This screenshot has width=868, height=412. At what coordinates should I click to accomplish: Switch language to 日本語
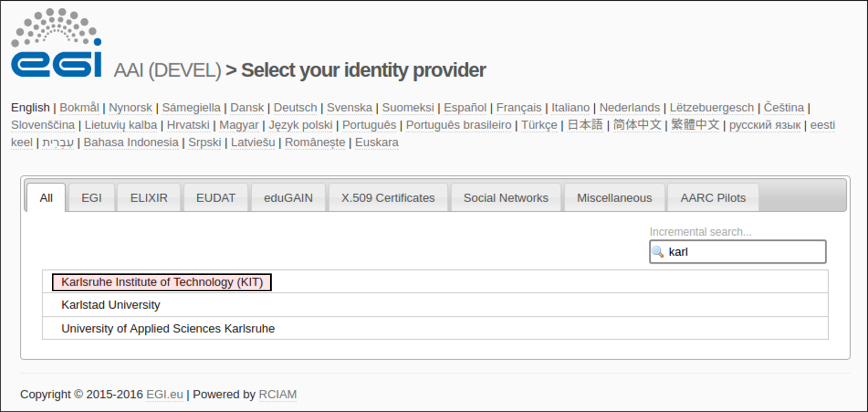[585, 125]
